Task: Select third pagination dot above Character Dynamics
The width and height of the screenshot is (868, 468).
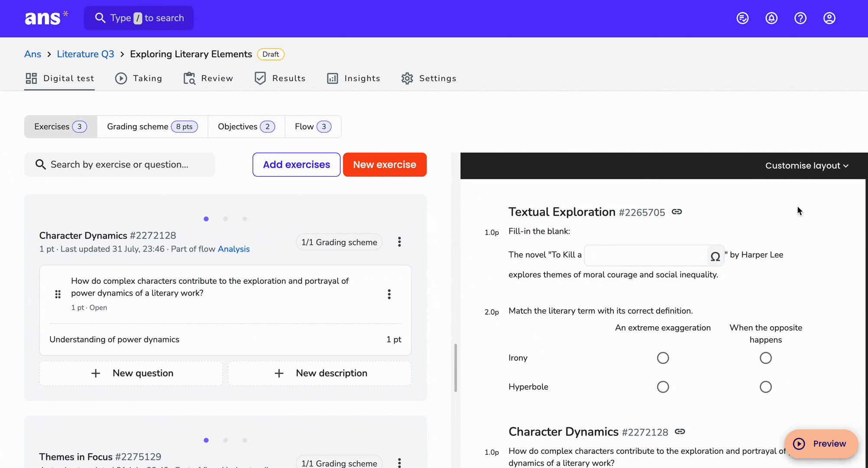Action: coord(245,219)
